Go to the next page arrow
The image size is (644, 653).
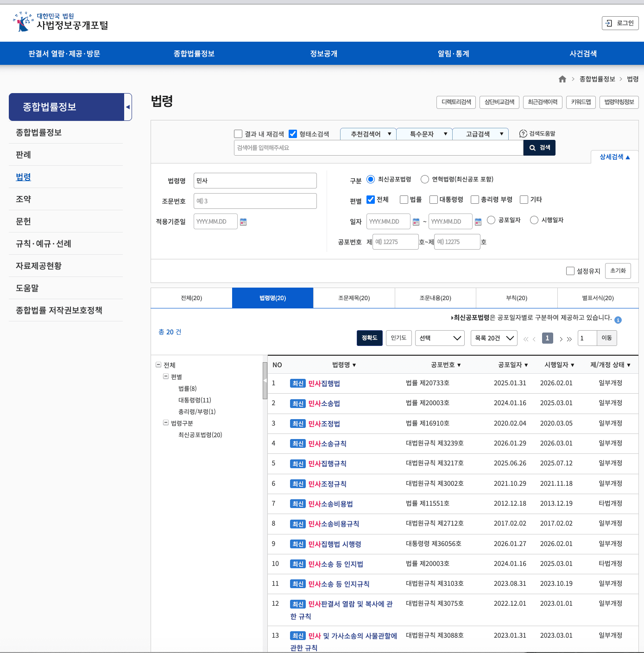[x=561, y=339]
